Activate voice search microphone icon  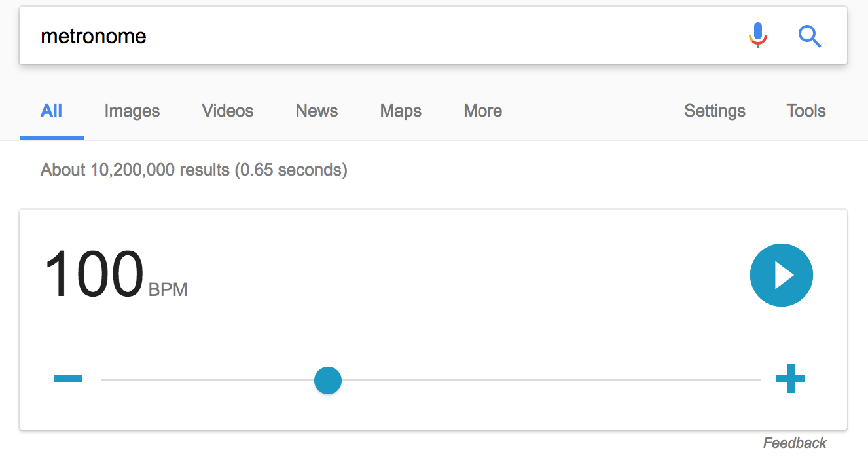coord(757,35)
